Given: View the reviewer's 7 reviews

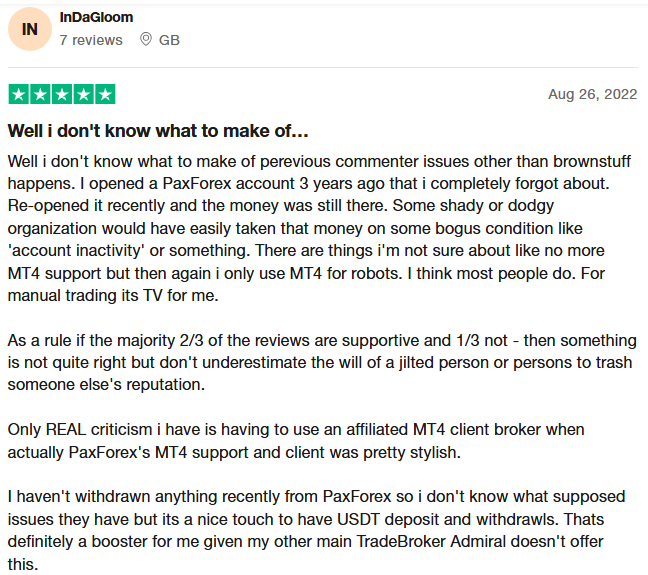Looking at the screenshot, I should point(91,40).
